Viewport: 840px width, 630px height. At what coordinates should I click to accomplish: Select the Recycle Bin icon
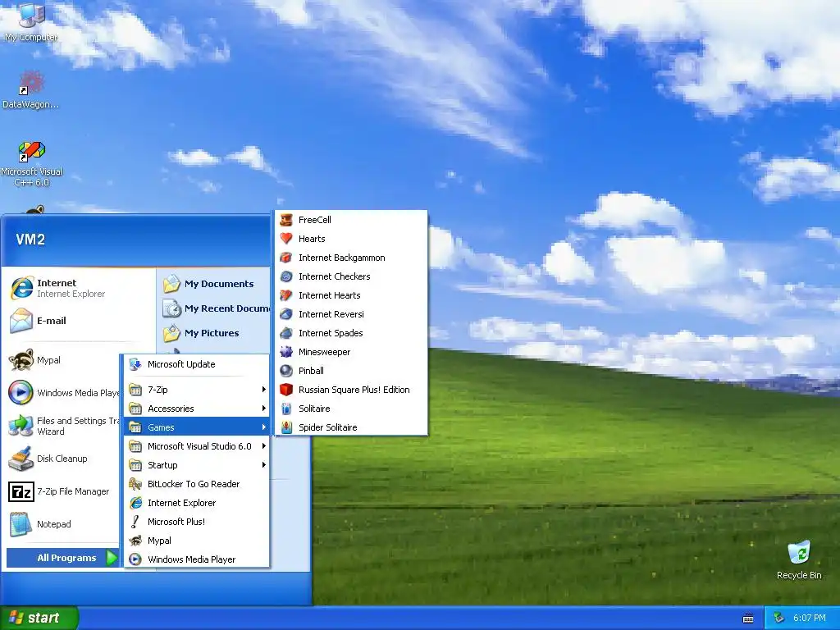[x=799, y=559]
